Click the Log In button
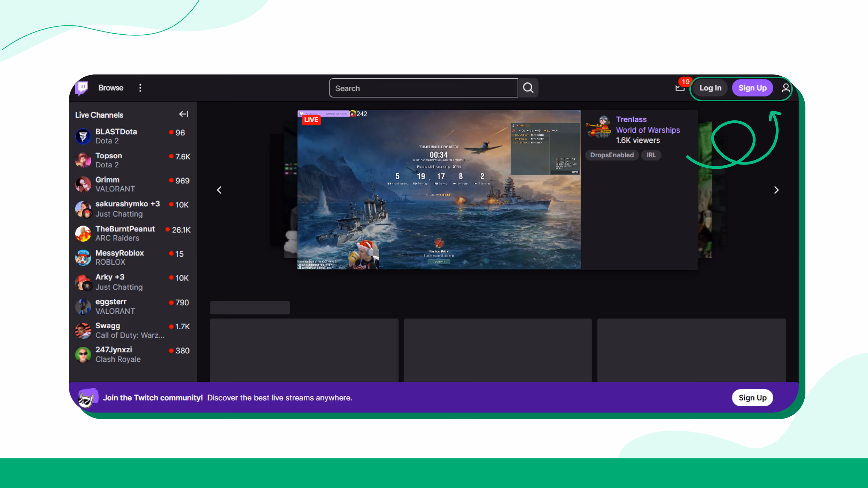Screen dimensions: 868x488 [710, 87]
